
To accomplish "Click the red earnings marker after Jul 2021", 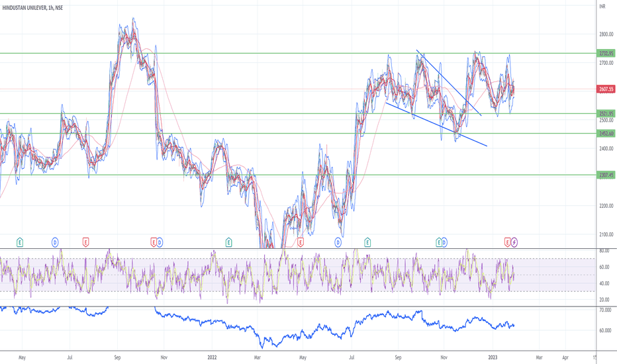I will [85, 242].
